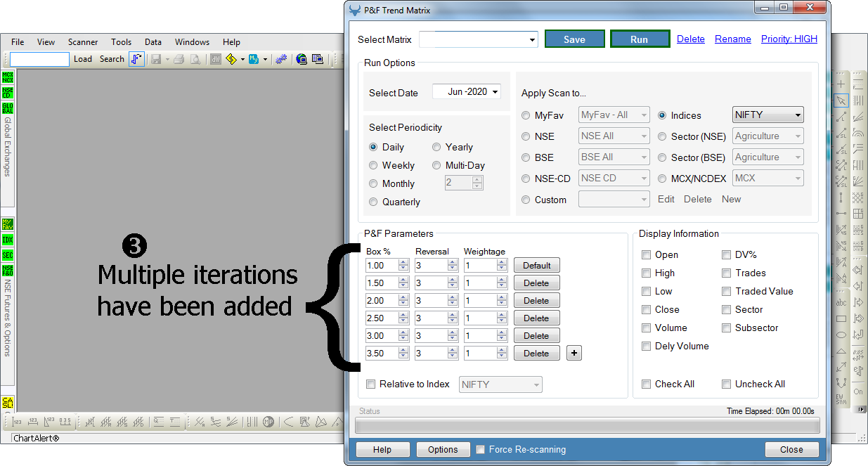Open the Windows menu

point(192,42)
